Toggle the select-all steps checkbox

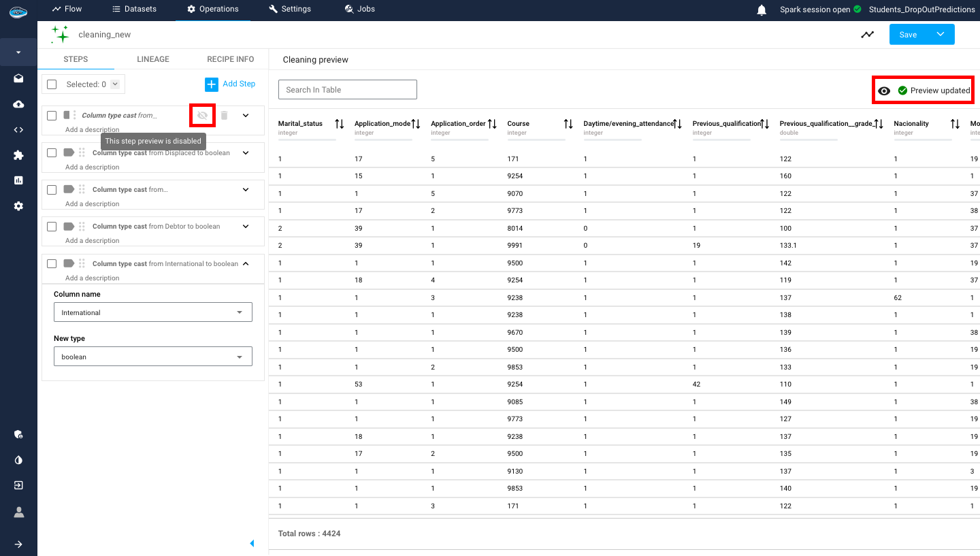click(x=52, y=84)
